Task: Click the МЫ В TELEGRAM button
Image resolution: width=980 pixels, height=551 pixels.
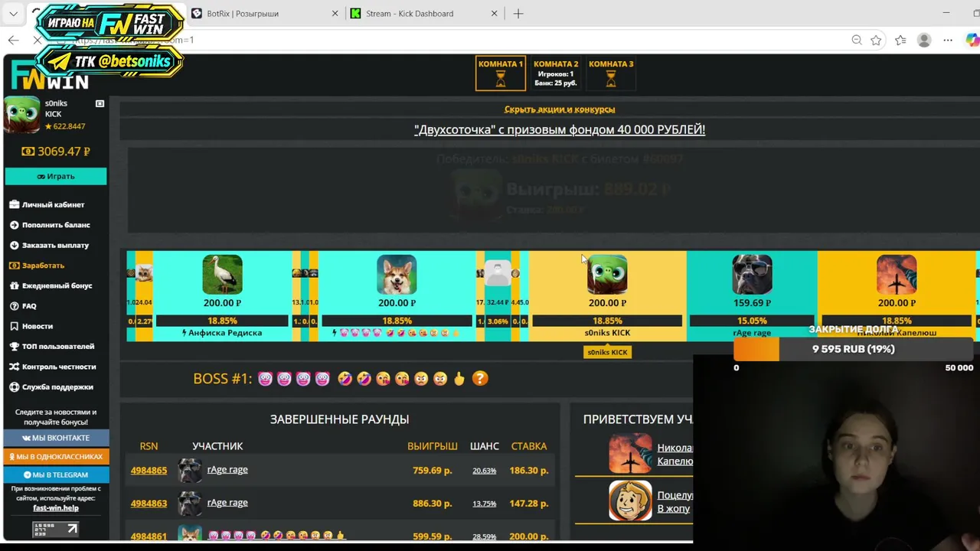Action: tap(57, 474)
